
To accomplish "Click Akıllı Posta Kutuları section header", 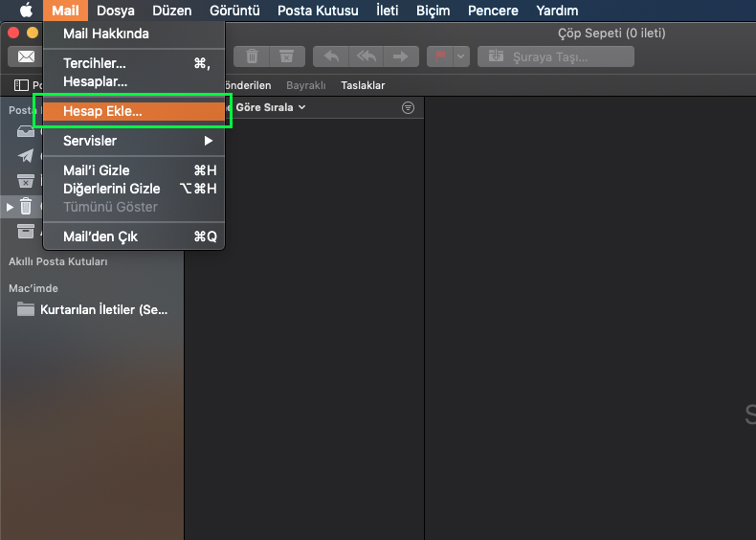I will [57, 261].
